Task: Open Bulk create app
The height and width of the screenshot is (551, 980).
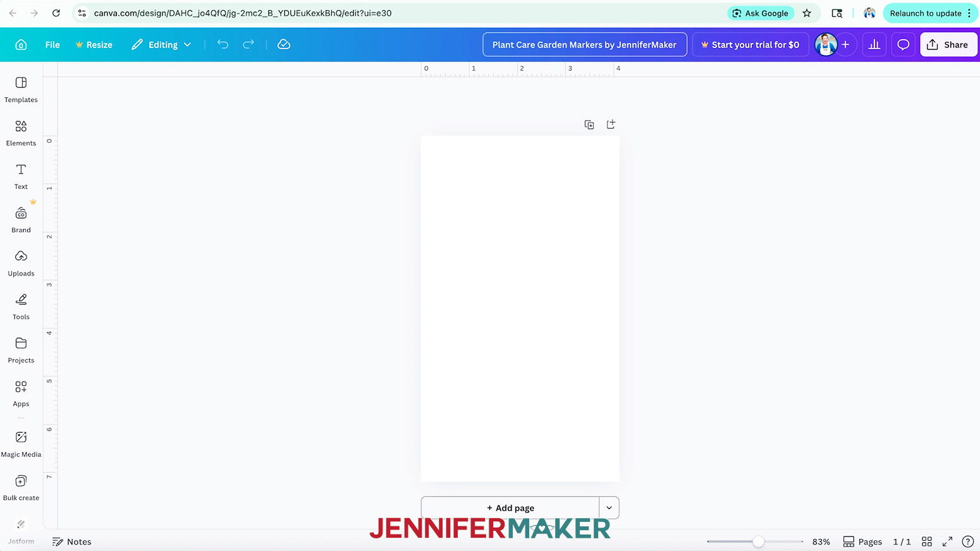Action: [x=21, y=488]
